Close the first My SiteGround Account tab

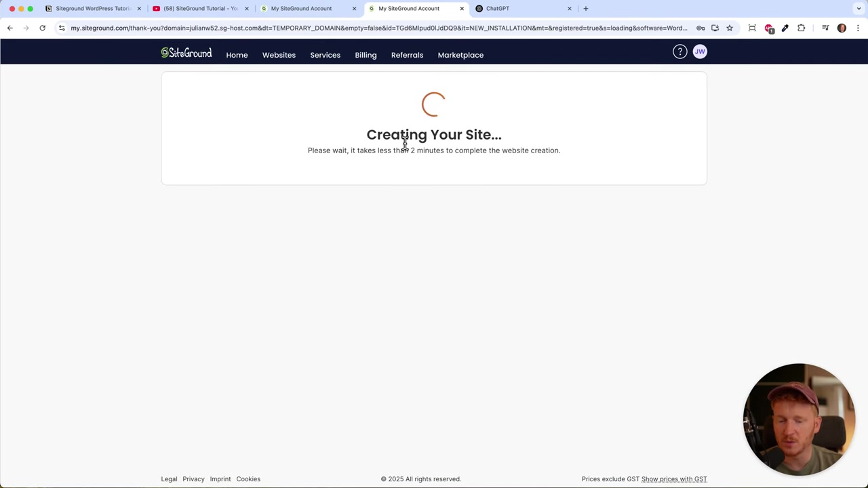click(354, 8)
